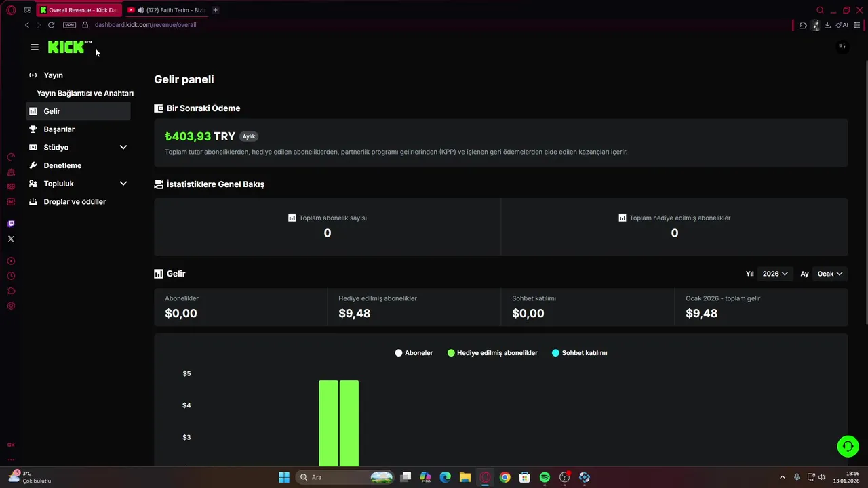Reload the page
The image size is (868, 488).
coord(51,25)
